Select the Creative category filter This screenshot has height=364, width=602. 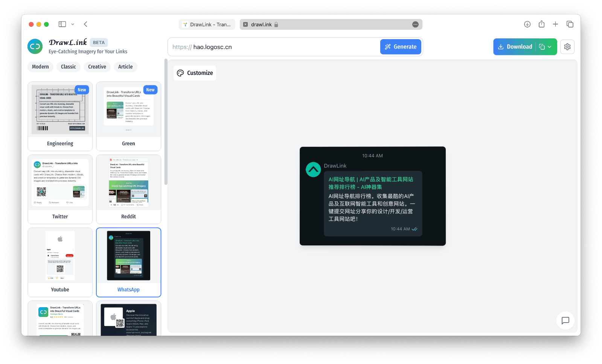[97, 67]
